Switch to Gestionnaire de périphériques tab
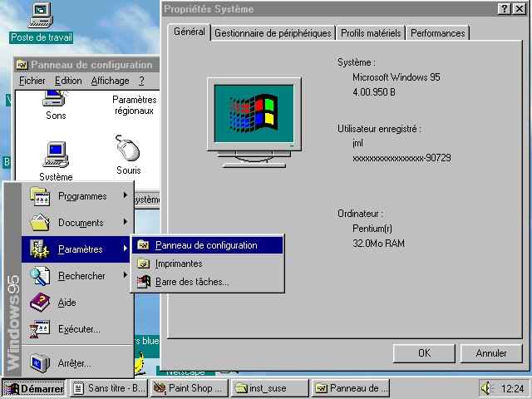532x399 pixels. [x=273, y=33]
